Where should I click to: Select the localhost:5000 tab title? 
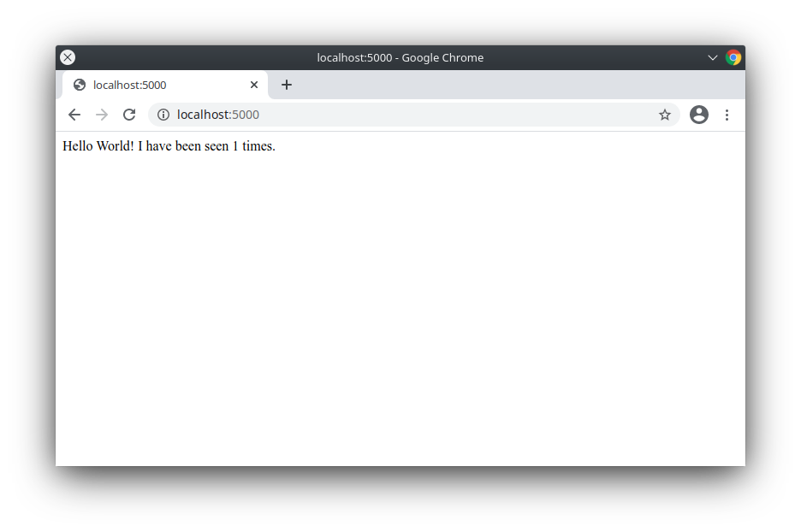130,85
